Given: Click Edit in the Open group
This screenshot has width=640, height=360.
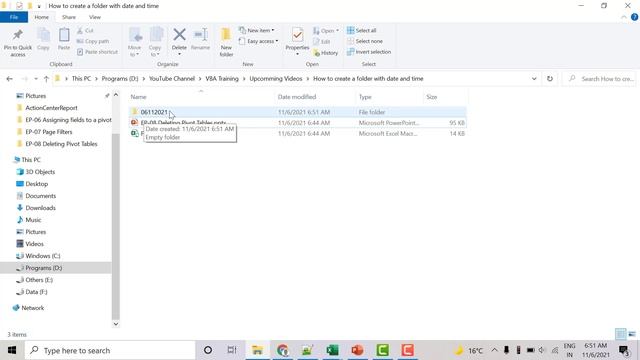Looking at the screenshot, I should coord(322,42).
